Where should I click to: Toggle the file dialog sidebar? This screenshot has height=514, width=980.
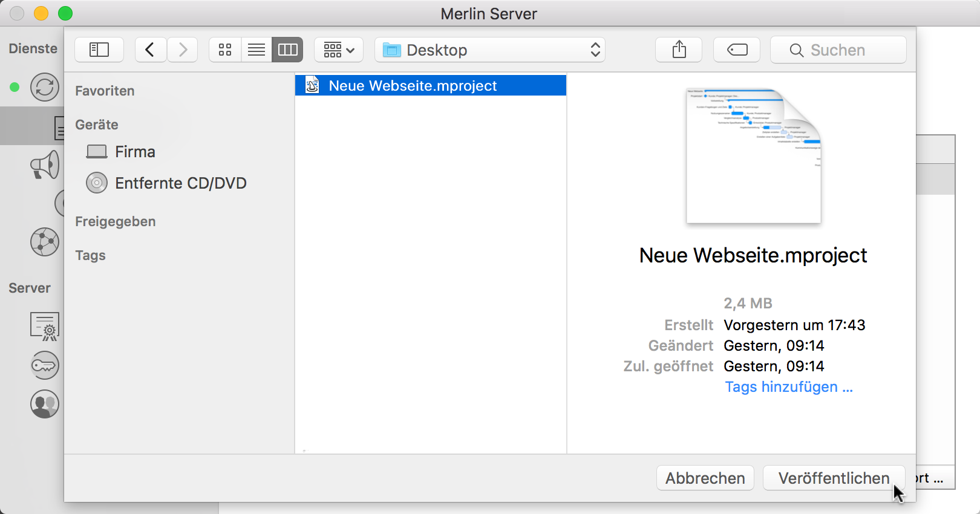pyautogui.click(x=99, y=50)
